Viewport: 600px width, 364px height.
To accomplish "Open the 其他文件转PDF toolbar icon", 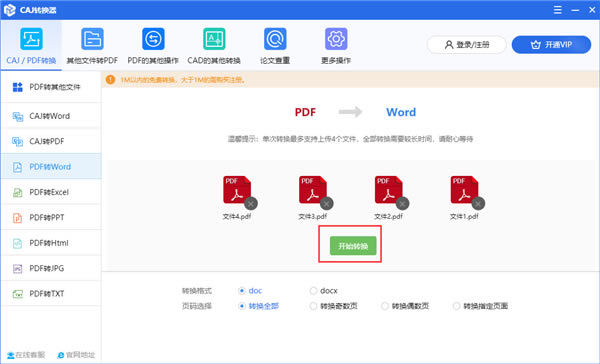I will pyautogui.click(x=92, y=39).
